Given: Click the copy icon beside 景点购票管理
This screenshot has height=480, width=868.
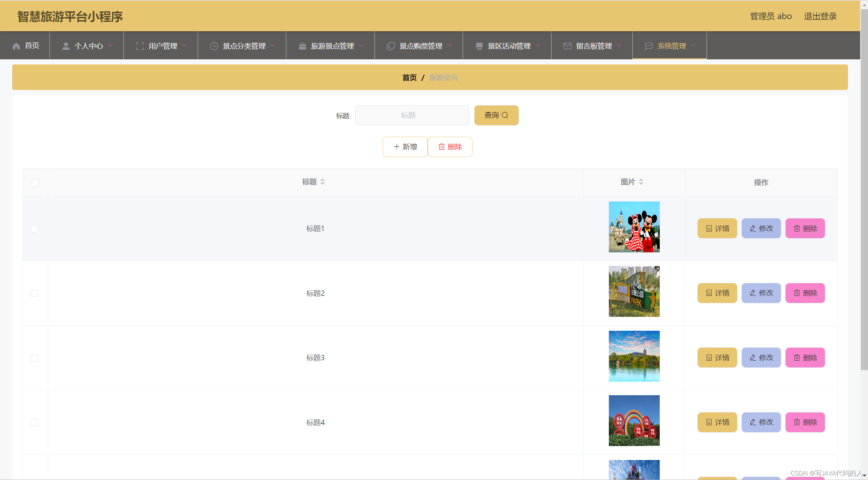Looking at the screenshot, I should pyautogui.click(x=391, y=46).
